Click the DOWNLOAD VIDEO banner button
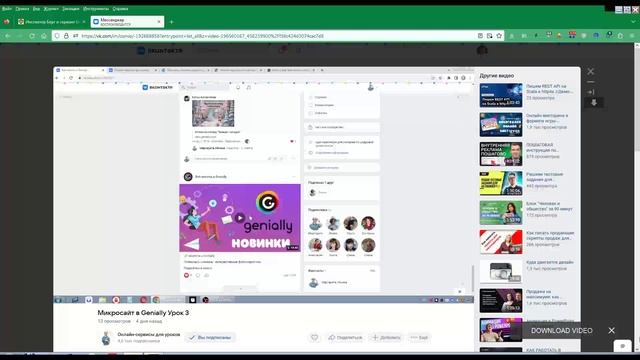Image resolution: width=640 pixels, height=360 pixels. point(562,331)
